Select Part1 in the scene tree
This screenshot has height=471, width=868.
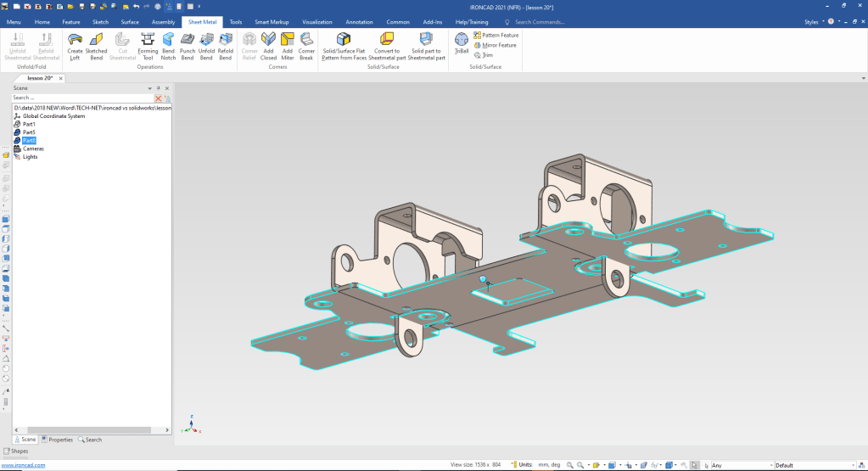29,124
